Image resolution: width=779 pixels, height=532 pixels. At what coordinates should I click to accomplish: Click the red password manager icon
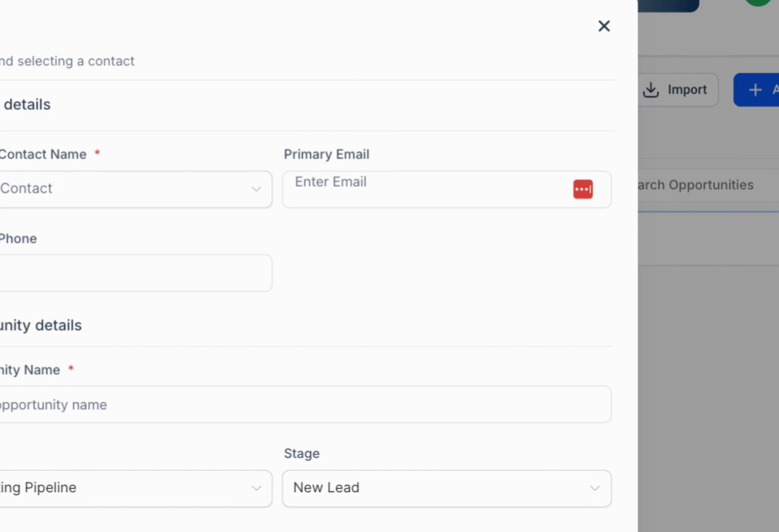583,189
